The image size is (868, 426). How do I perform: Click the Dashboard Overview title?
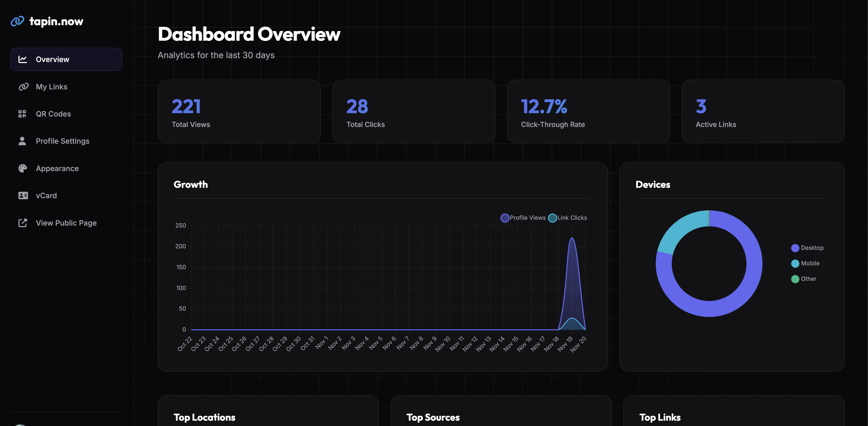click(x=249, y=34)
